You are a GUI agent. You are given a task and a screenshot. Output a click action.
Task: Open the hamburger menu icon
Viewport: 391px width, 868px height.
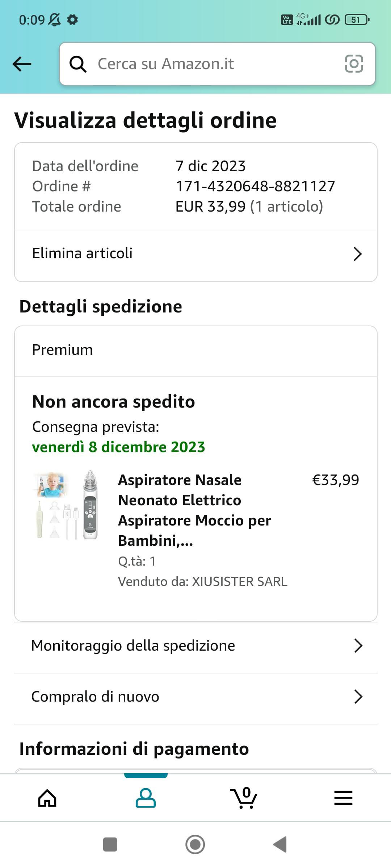pyautogui.click(x=343, y=798)
